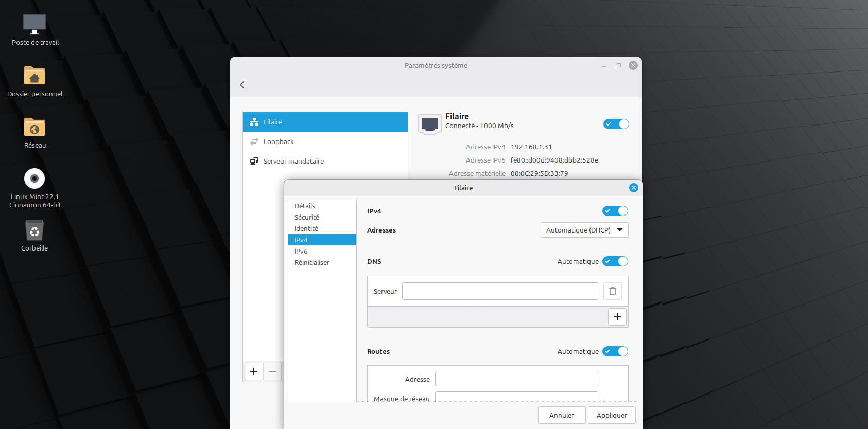Viewport: 868px width, 429px height.
Task: Open the Automatique (DHCP) addresses dropdown
Action: (x=584, y=230)
